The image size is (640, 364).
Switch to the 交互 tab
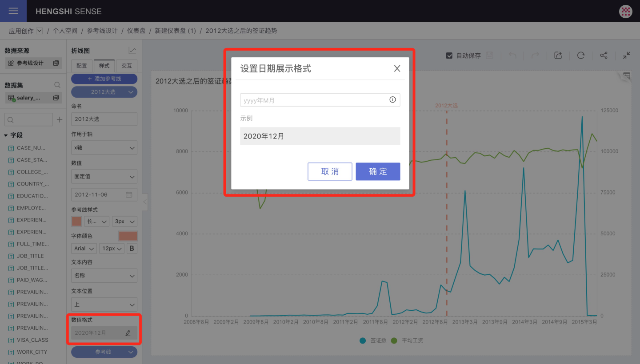(x=127, y=66)
